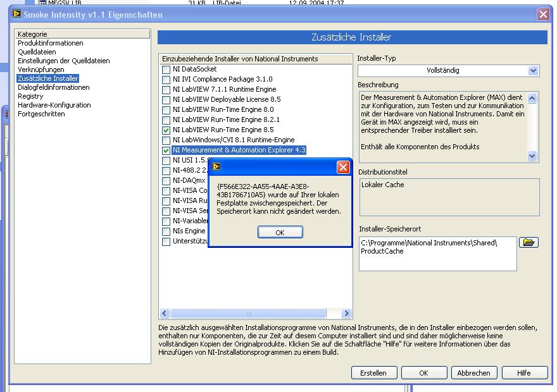Click the Kategorie list header
The height and width of the screenshot is (392, 557).
click(x=82, y=34)
